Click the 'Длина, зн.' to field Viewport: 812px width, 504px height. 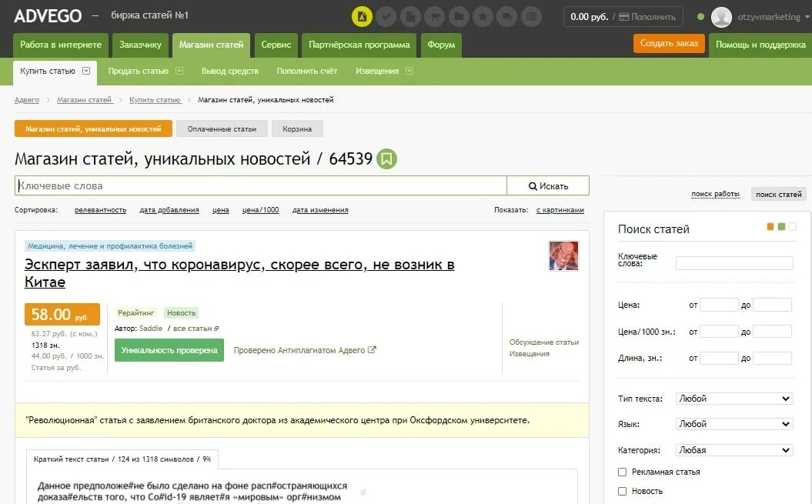tap(772, 358)
